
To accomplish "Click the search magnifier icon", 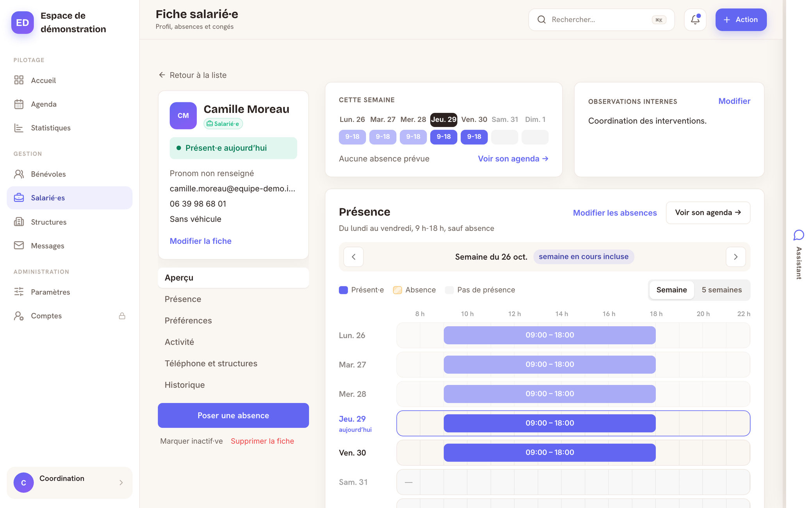I will click(541, 20).
